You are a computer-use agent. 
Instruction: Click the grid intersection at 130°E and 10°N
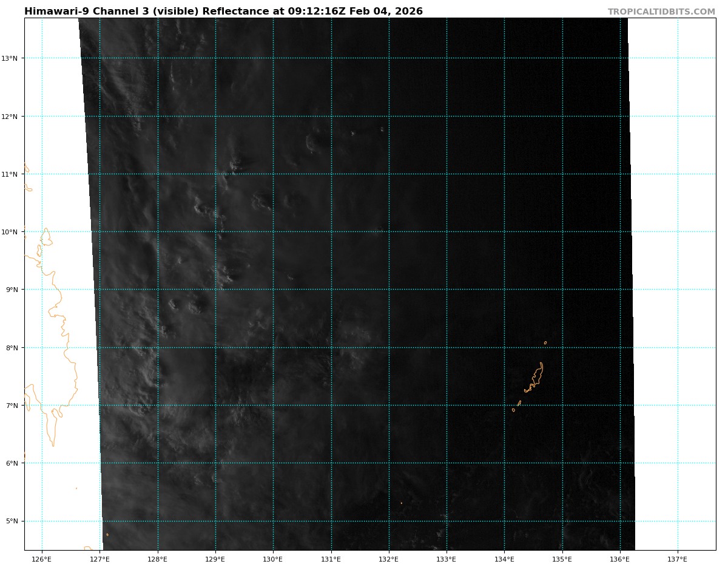(x=273, y=232)
